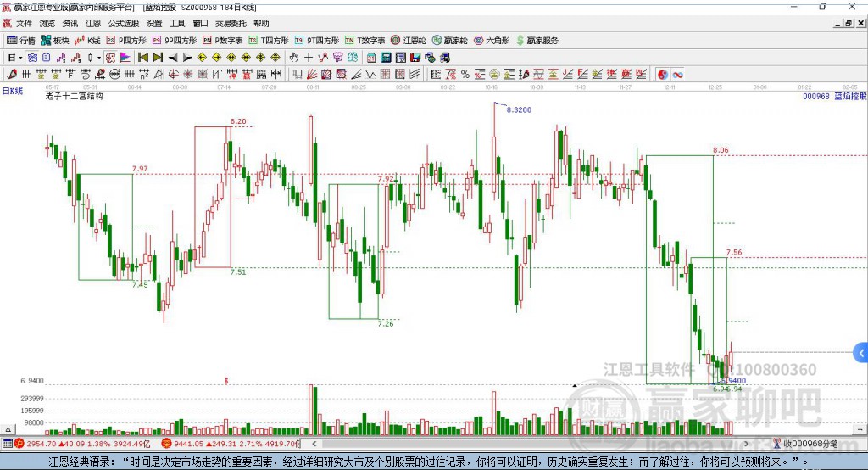The image size is (868, 470).
Task: Jump to last bar icon
Action: 158,57
